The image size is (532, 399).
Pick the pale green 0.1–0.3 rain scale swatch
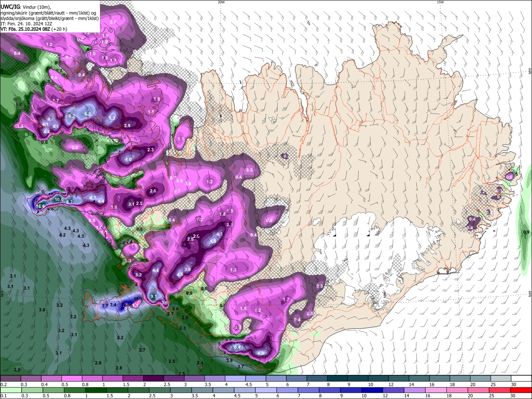tap(10, 390)
